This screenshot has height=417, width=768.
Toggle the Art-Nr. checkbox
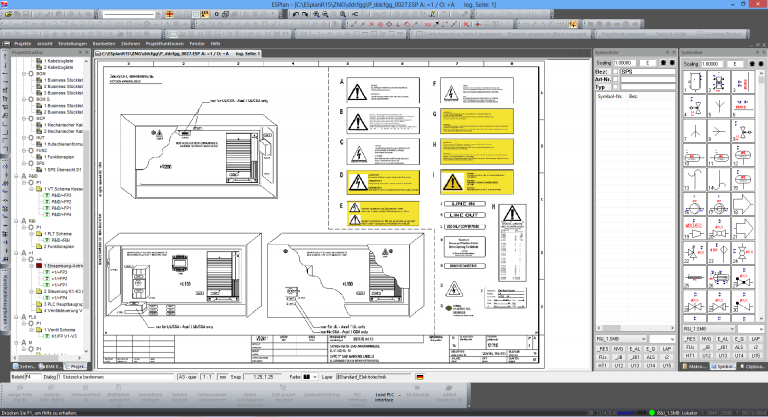617,80
